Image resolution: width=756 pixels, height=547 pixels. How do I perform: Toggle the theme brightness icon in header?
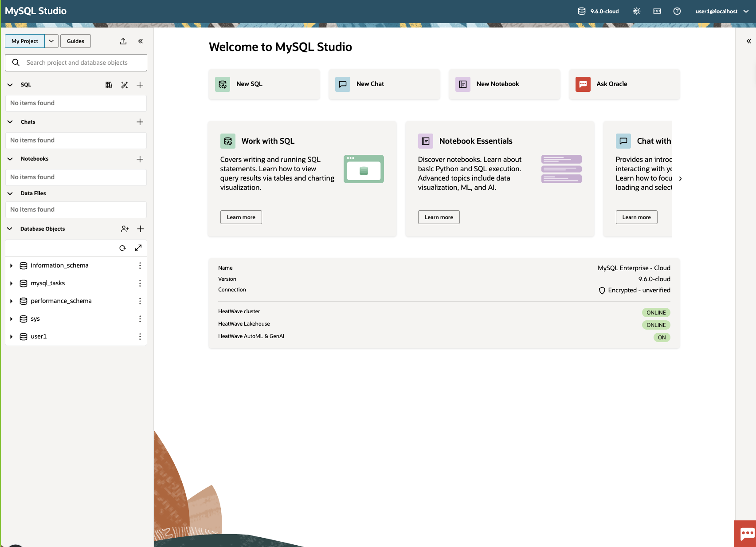[x=637, y=11]
